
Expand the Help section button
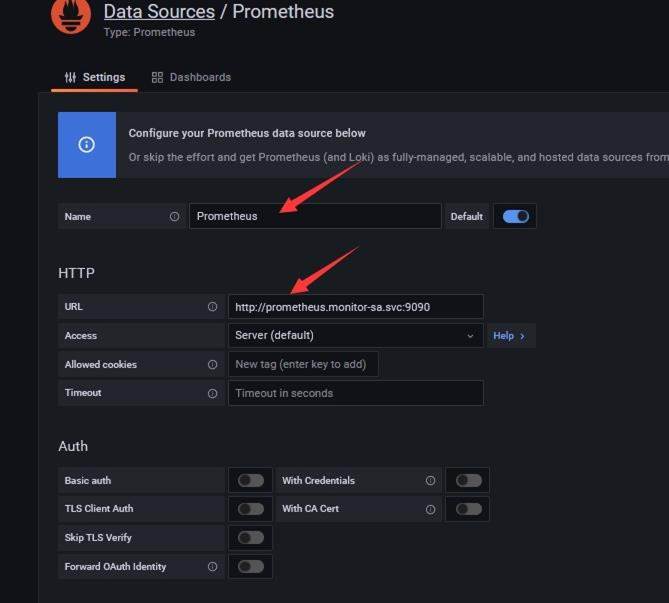(x=509, y=336)
